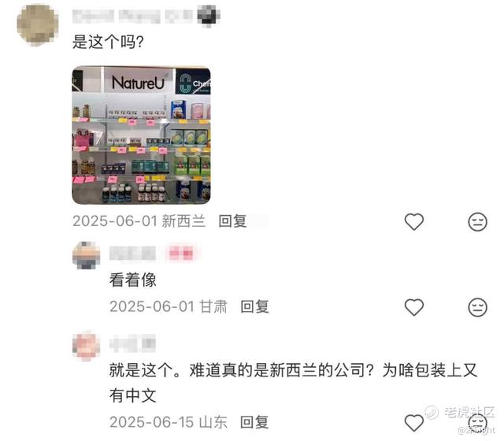Open the NatureU shelf photo attachment
504x441 pixels.
click(141, 135)
